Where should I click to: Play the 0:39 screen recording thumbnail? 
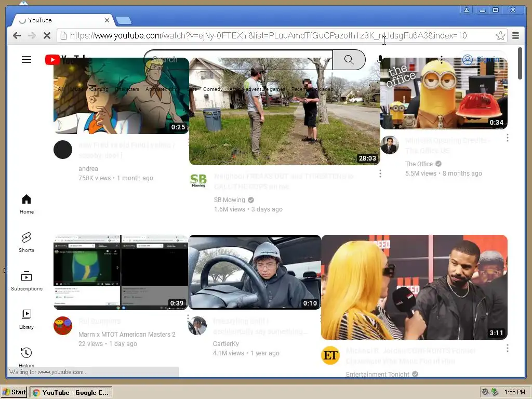point(121,272)
